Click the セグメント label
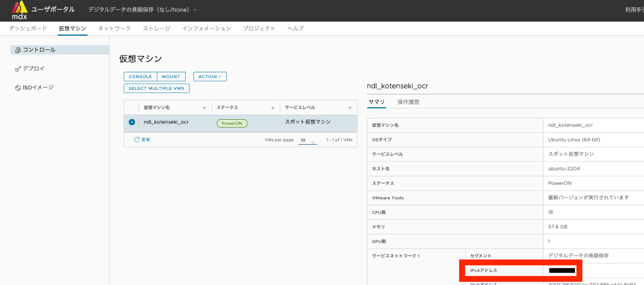Image resolution: width=644 pixels, height=285 pixels. point(481,256)
